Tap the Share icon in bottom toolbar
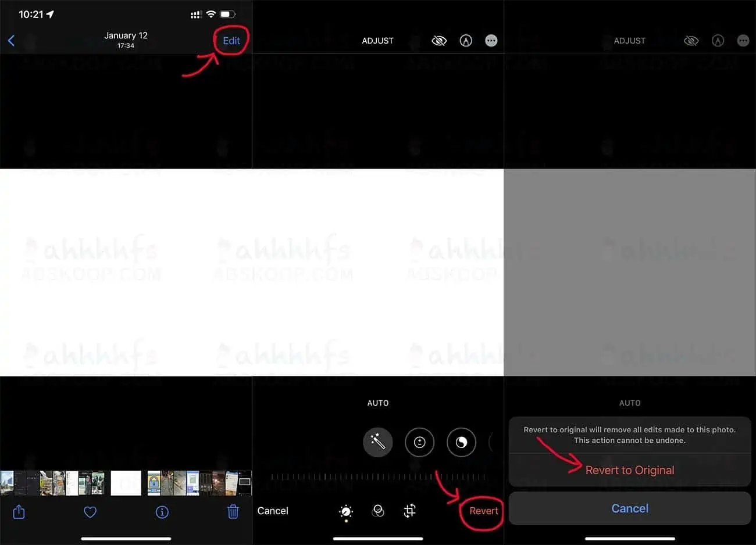 (x=19, y=512)
